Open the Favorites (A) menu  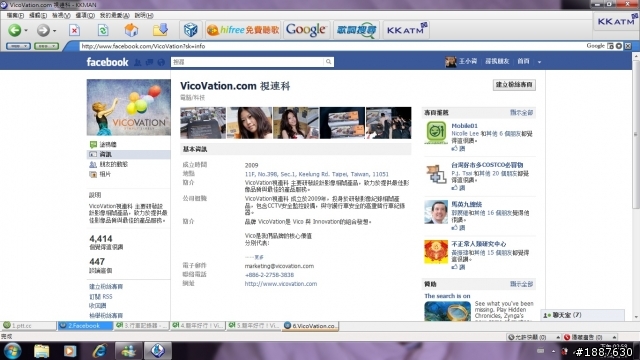pyautogui.click(x=115, y=16)
